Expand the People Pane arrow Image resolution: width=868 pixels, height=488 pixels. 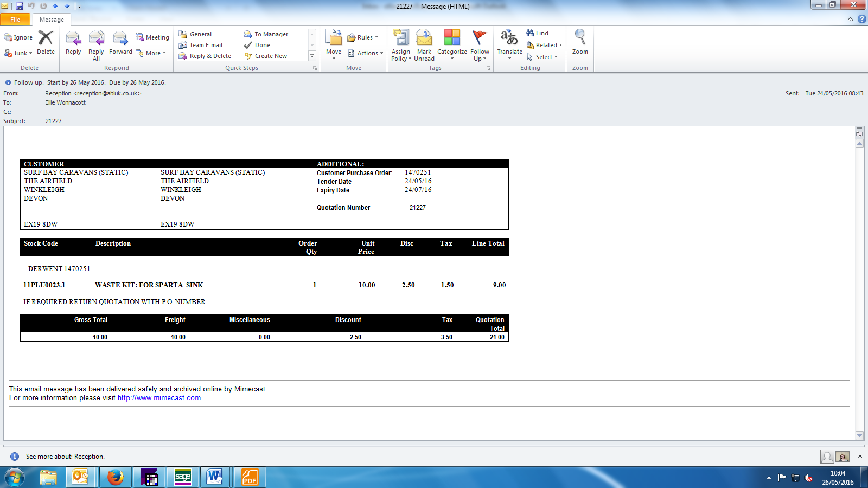(x=860, y=457)
